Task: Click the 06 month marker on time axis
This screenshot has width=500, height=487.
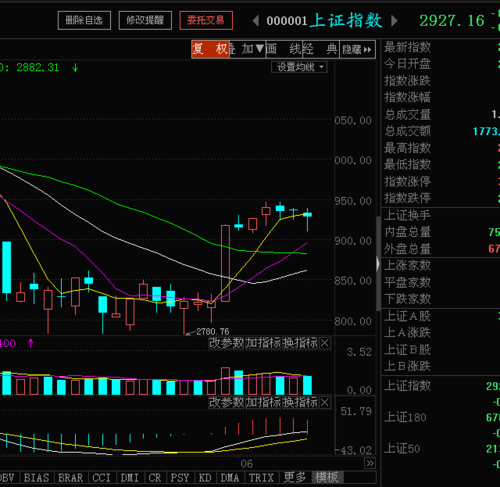Action: pyautogui.click(x=247, y=464)
